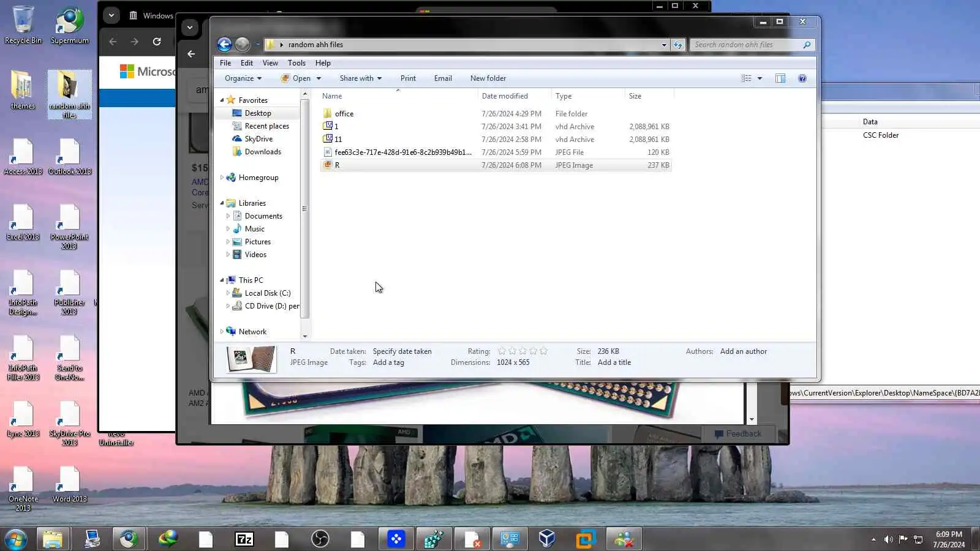980x551 pixels.
Task: Select the Access 2013 desktop shortcut
Action: pos(23,157)
